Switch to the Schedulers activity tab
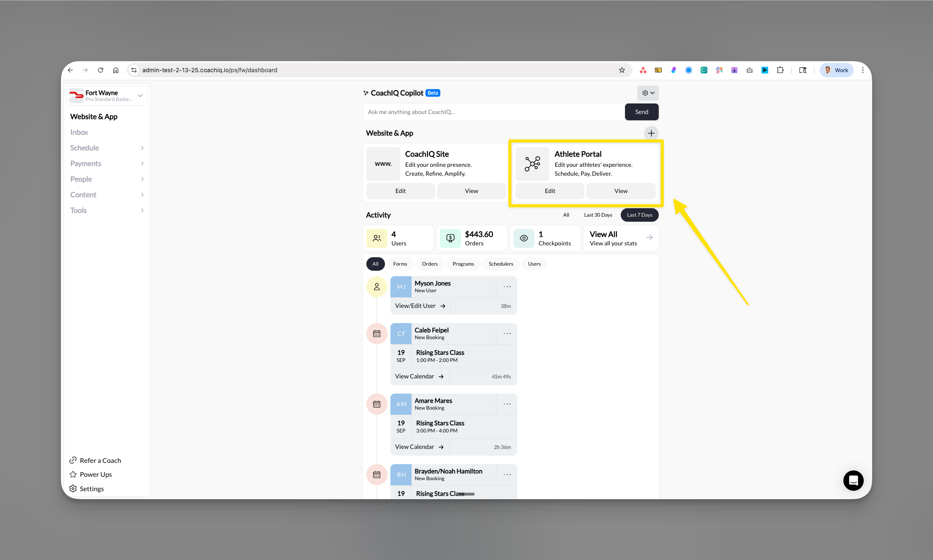 500,264
